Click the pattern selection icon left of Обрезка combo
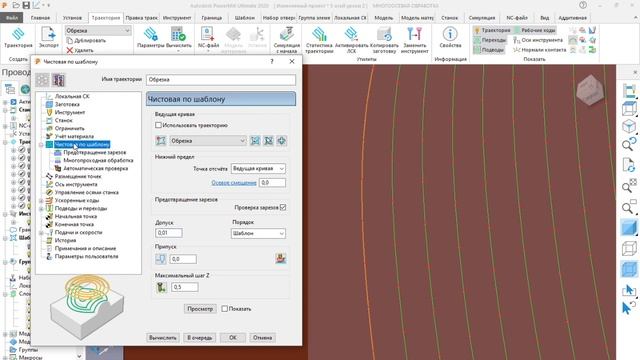 pos(161,141)
